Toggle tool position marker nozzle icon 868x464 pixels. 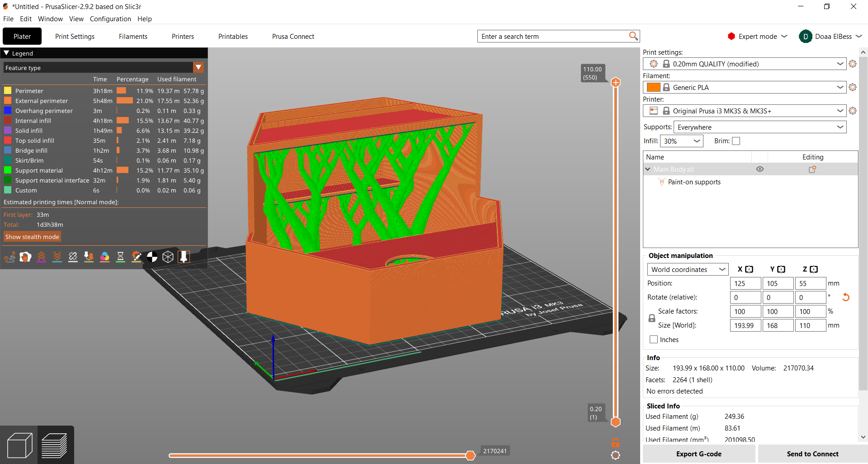(184, 257)
